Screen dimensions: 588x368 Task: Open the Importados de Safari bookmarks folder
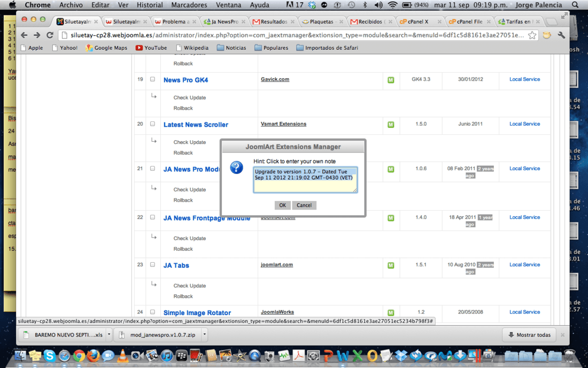[327, 48]
